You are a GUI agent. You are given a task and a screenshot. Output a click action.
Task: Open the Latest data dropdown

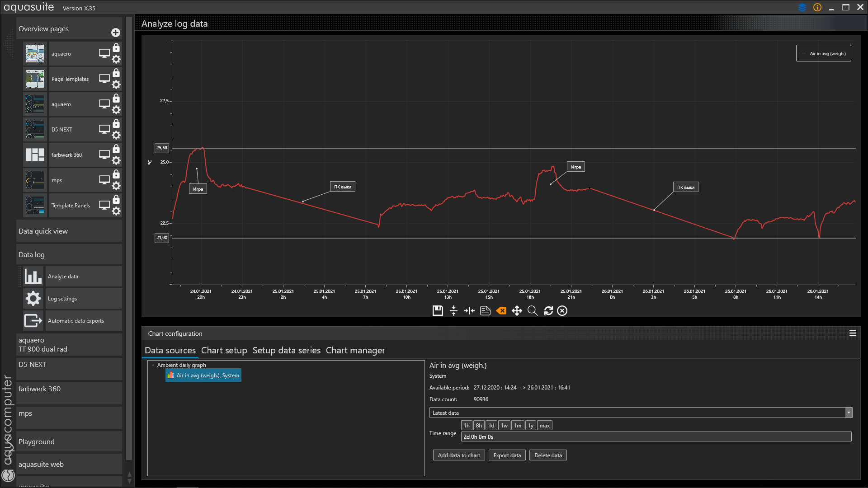(x=849, y=413)
